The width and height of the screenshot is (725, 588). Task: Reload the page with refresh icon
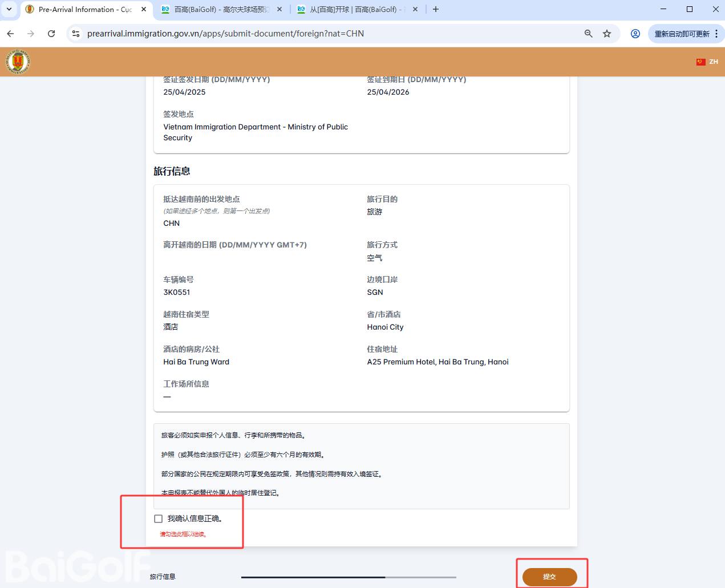51,34
